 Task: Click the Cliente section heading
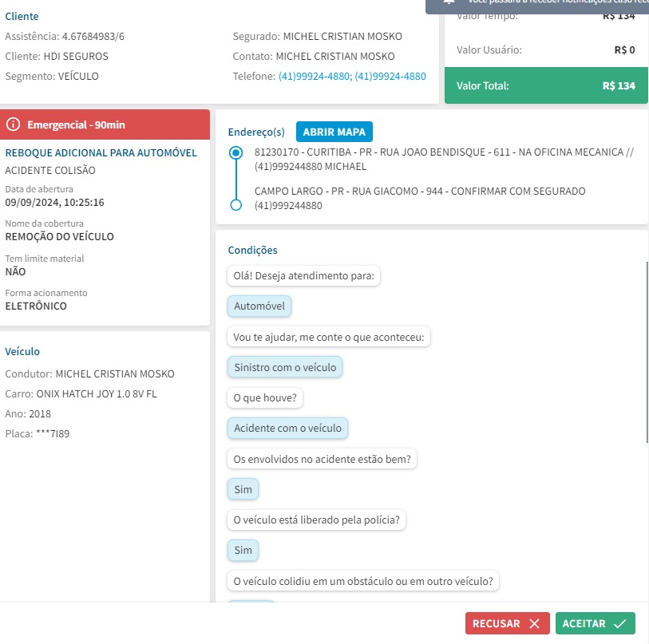pos(22,16)
